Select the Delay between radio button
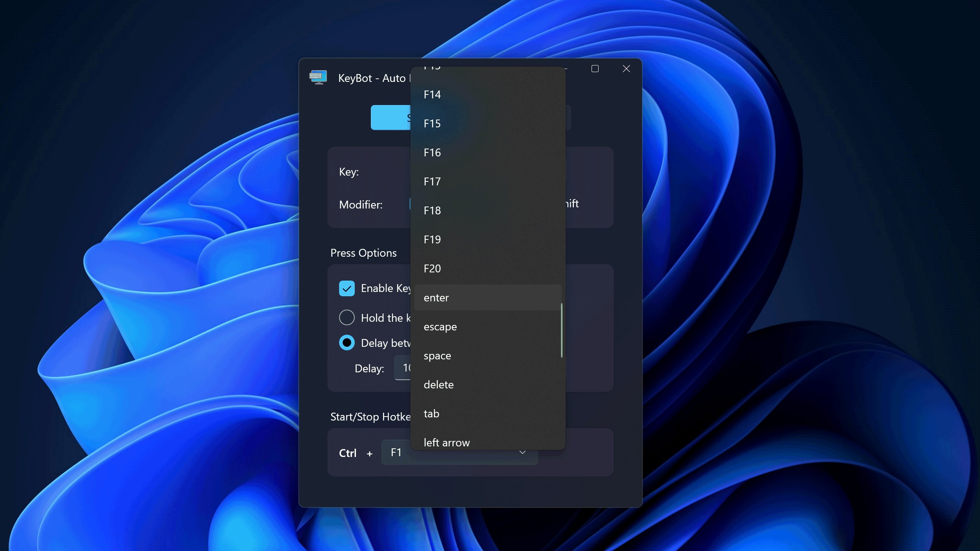980x551 pixels. coord(347,343)
